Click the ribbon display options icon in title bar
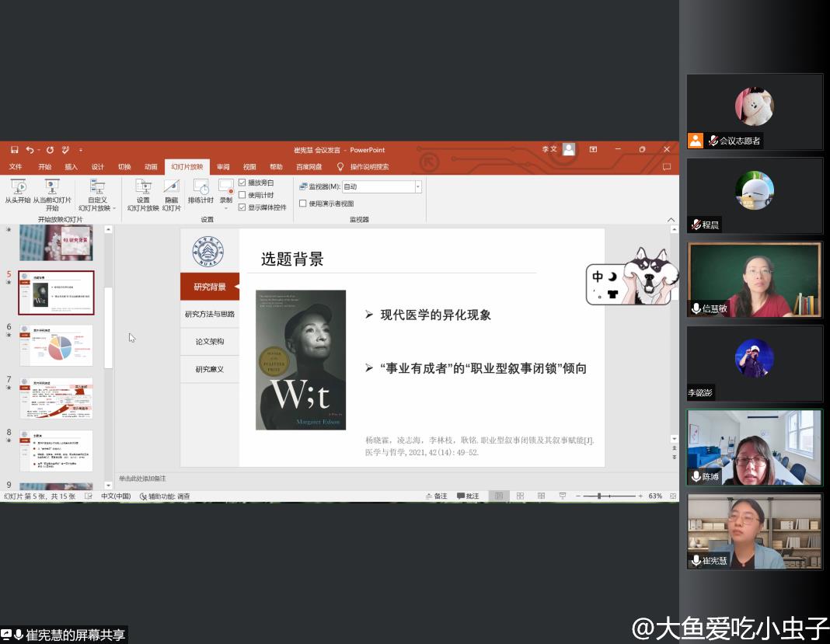 [593, 149]
